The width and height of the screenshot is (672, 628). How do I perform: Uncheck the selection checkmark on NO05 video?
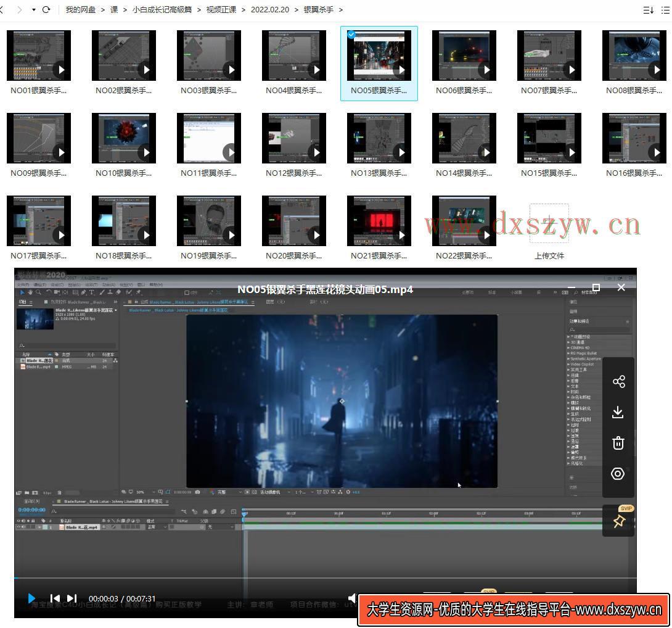[351, 35]
